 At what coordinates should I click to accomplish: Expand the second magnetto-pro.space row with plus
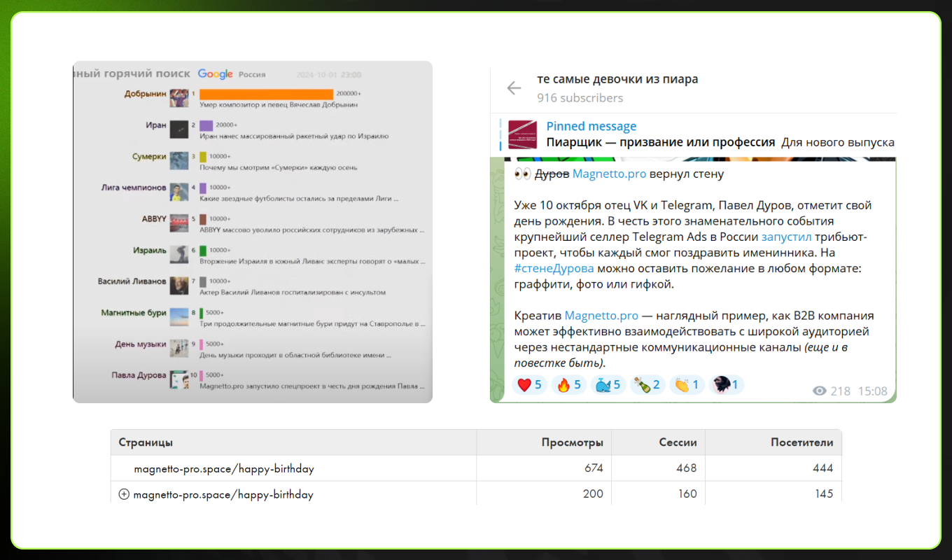(125, 494)
